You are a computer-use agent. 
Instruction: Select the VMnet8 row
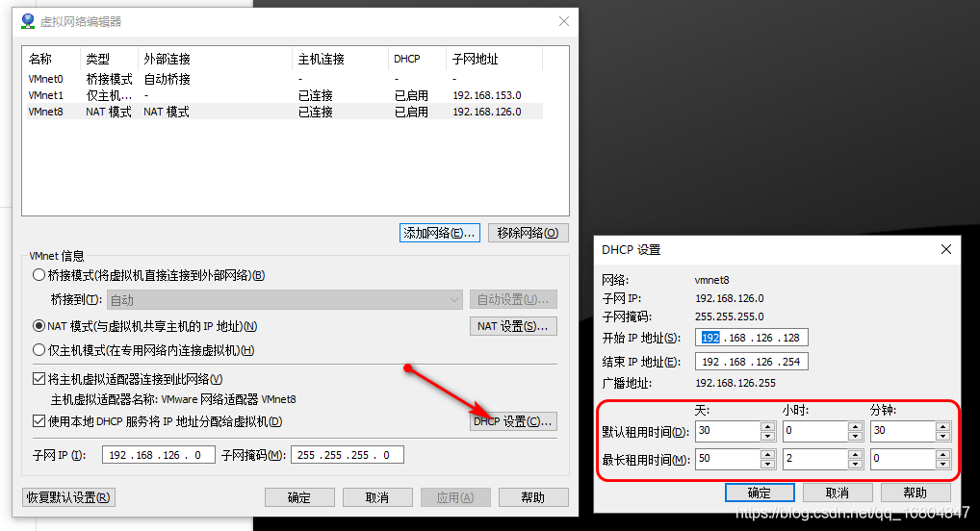[282, 112]
